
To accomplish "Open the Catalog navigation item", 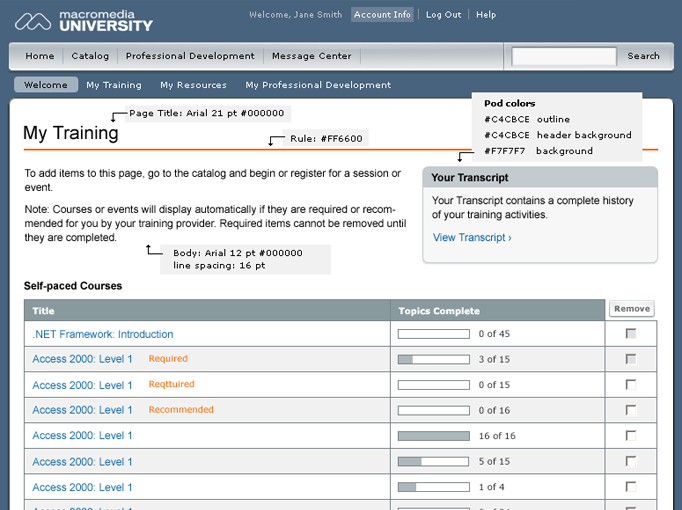I will 90,56.
